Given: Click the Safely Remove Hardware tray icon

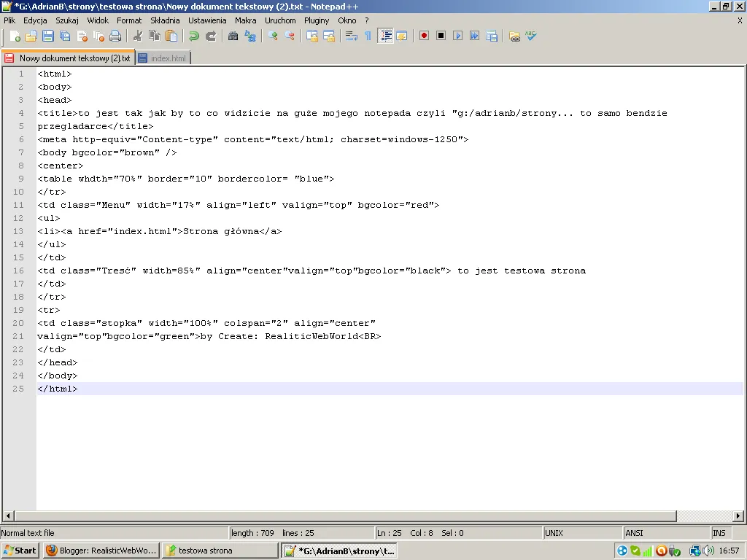Looking at the screenshot, I should click(x=675, y=551).
